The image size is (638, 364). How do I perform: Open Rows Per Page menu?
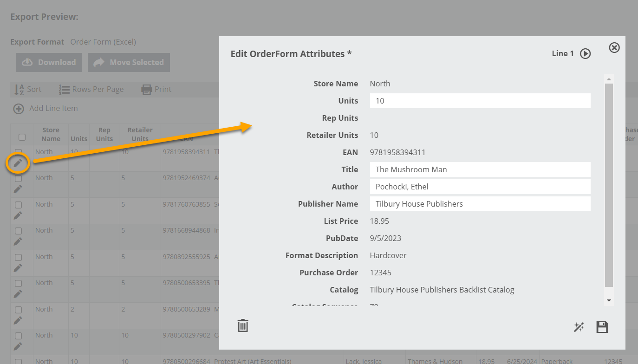click(91, 90)
